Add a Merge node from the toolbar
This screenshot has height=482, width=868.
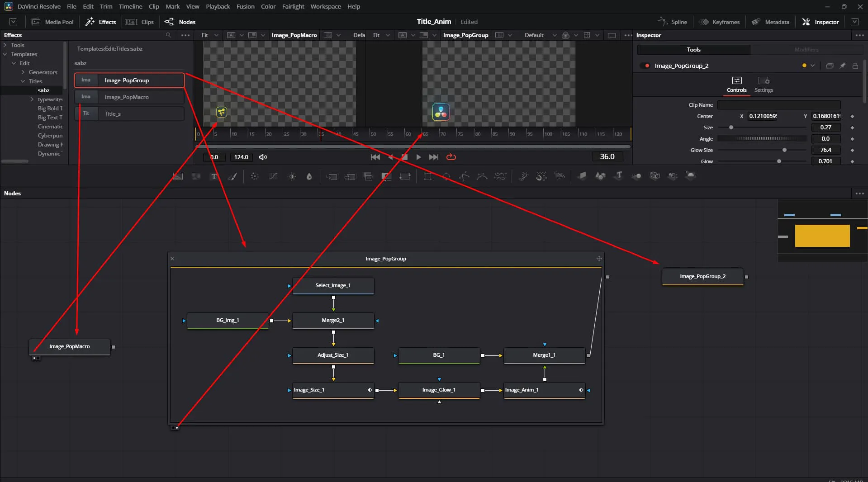(x=332, y=176)
